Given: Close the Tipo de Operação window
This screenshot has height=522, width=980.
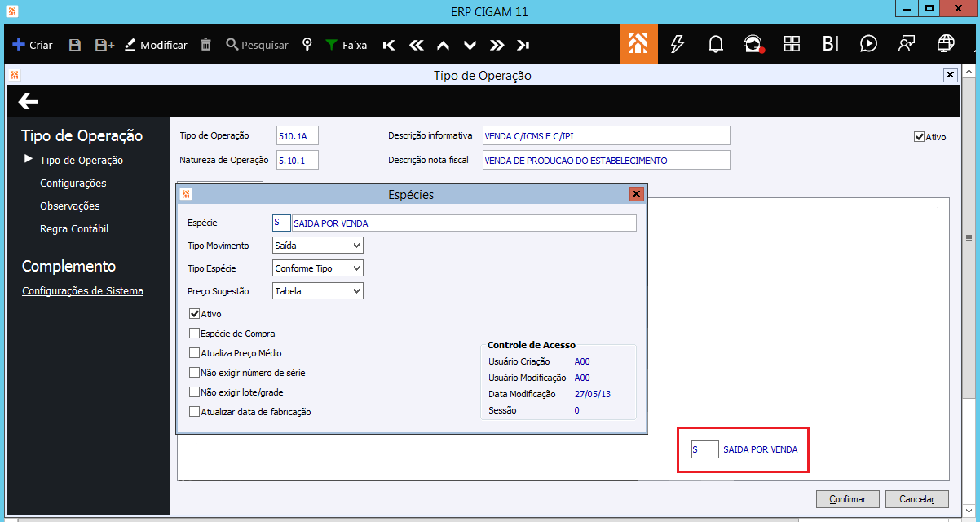Looking at the screenshot, I should click(x=950, y=75).
